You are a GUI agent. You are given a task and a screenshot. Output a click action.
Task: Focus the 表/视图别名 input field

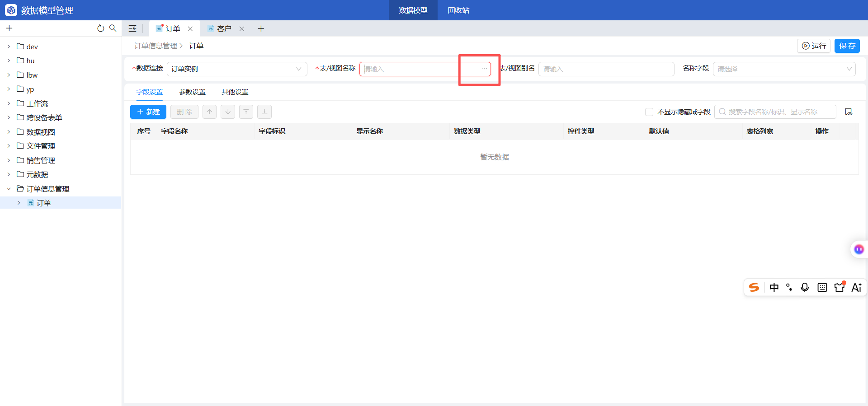point(606,69)
